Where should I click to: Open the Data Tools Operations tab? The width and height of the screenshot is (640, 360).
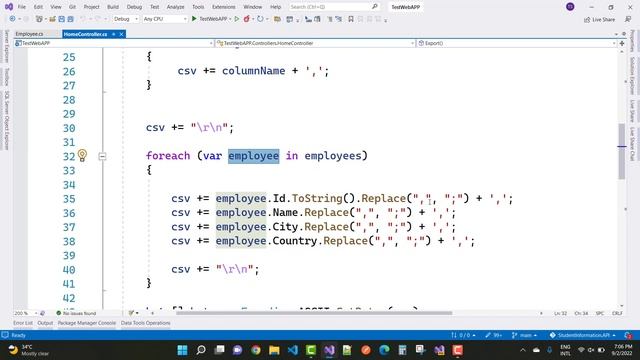tap(146, 323)
